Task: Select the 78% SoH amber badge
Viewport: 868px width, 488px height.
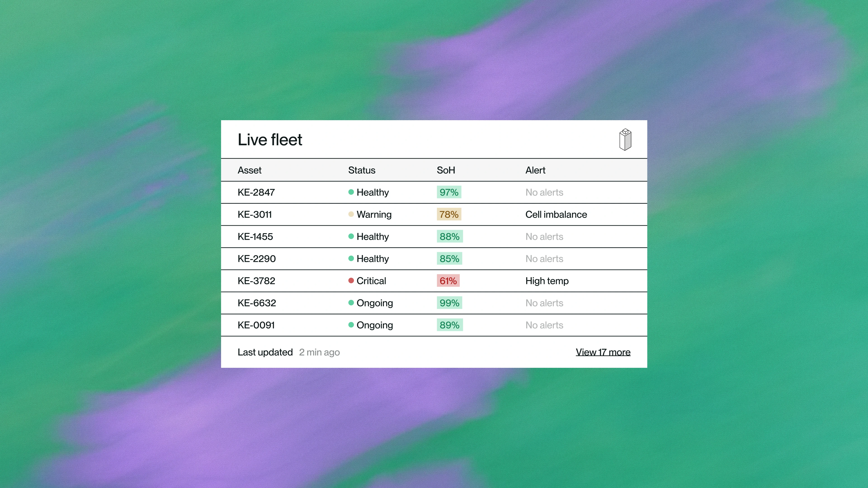Action: (448, 214)
